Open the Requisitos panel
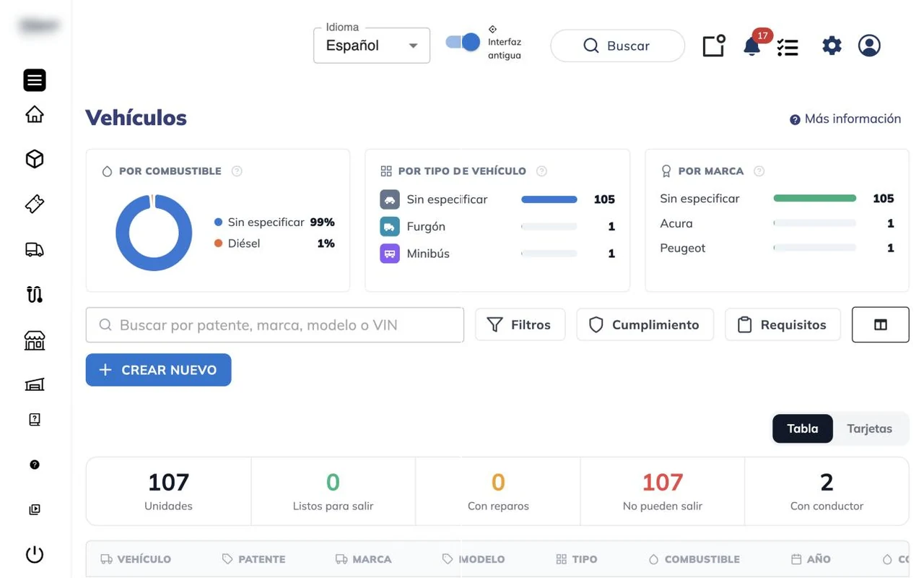The width and height of the screenshot is (924, 578). click(x=783, y=324)
